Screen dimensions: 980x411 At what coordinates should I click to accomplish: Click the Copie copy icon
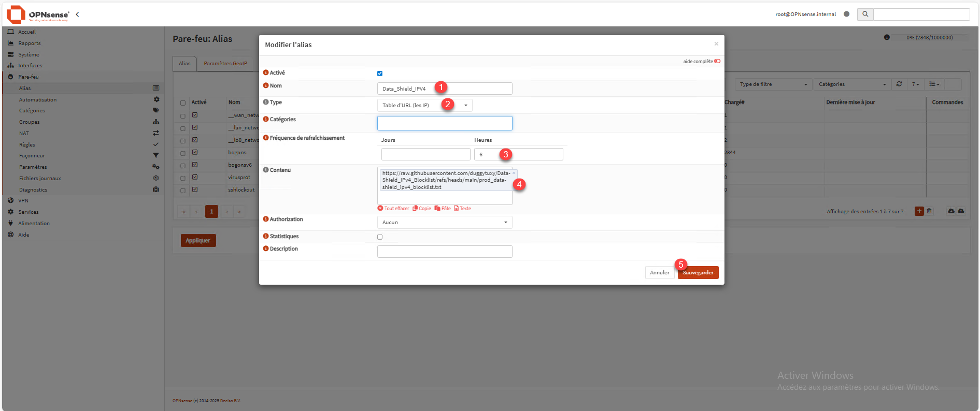tap(415, 209)
